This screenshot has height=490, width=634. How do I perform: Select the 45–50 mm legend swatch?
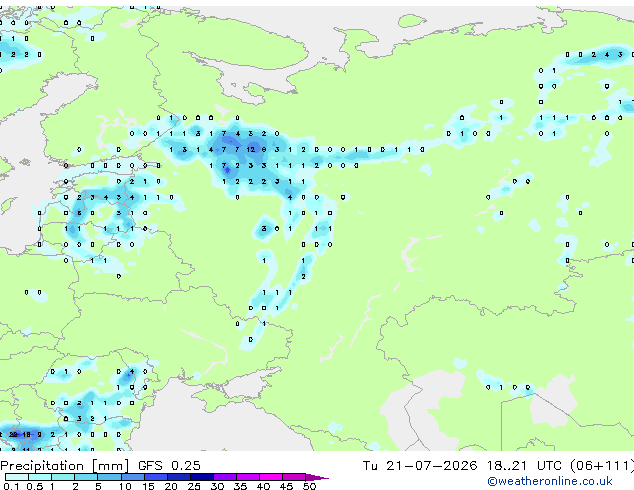(x=294, y=477)
